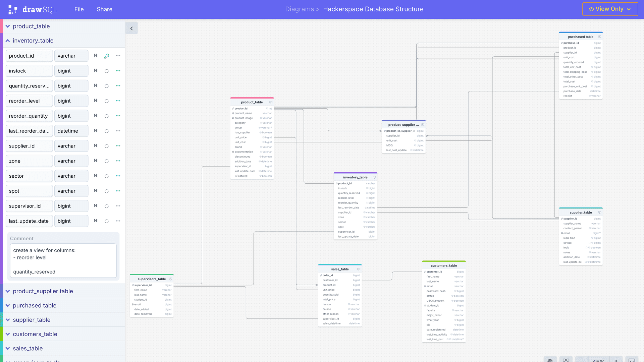The height and width of the screenshot is (362, 644).
Task: Set zone as key via its circle
Action: [x=107, y=161]
